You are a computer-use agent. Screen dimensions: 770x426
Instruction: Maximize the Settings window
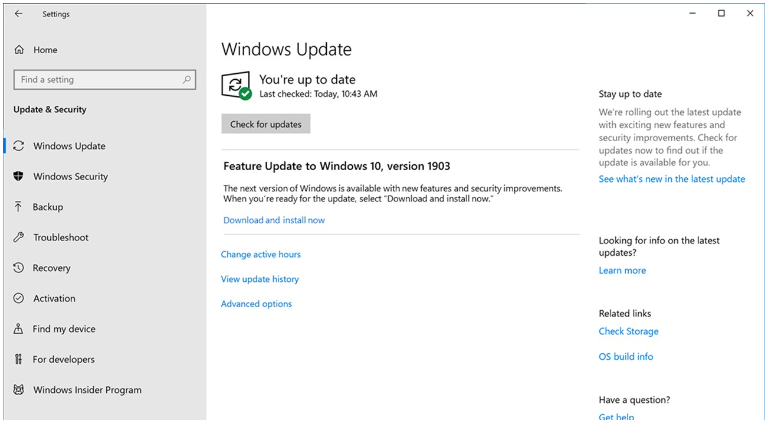721,13
